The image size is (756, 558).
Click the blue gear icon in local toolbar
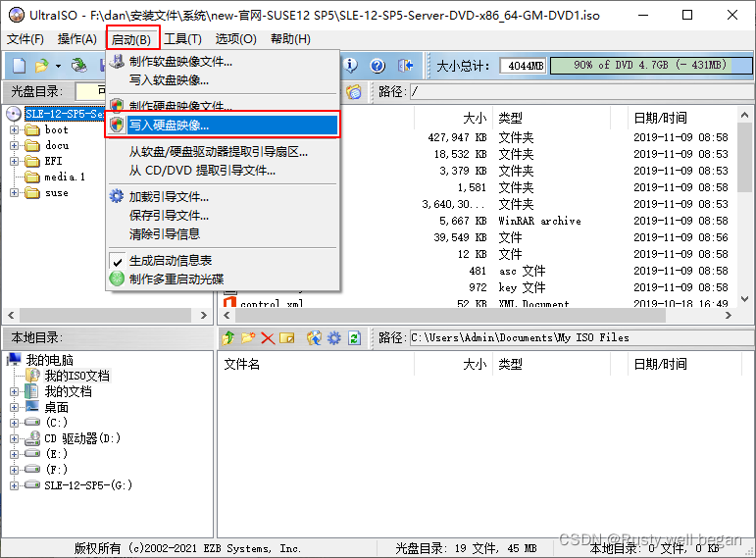[x=334, y=338]
